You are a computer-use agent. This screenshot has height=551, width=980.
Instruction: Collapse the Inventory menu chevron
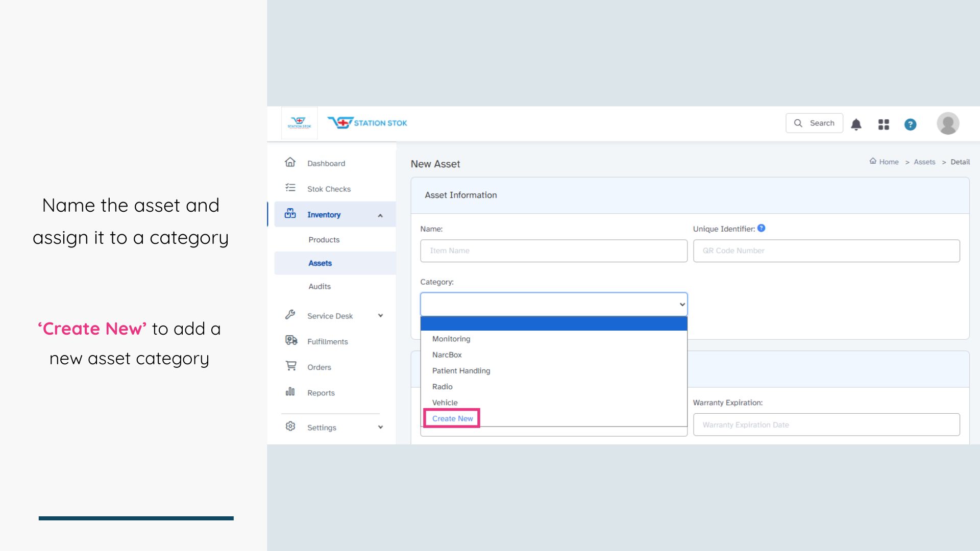[x=380, y=215]
